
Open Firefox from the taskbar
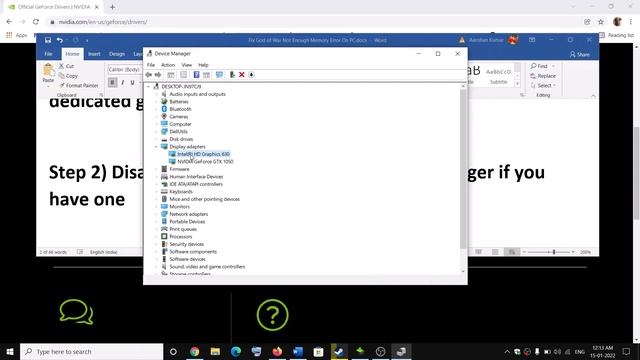pos(277,351)
